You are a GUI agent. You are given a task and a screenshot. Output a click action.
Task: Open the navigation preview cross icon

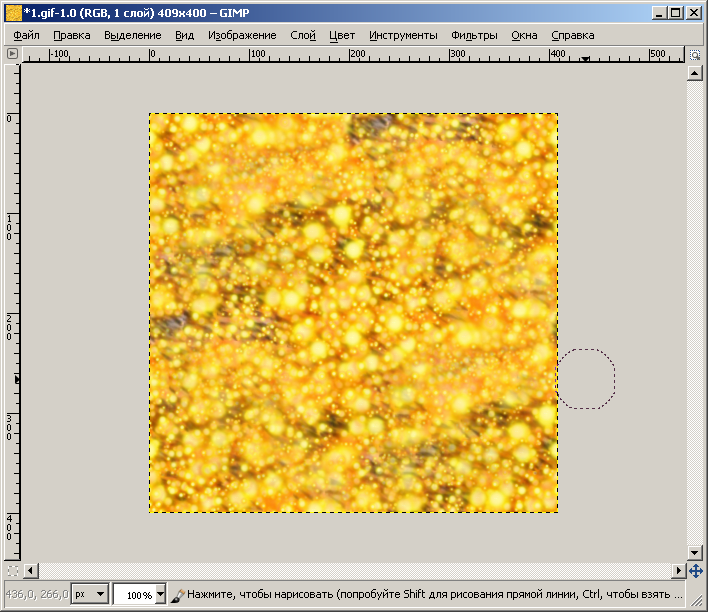tap(695, 571)
